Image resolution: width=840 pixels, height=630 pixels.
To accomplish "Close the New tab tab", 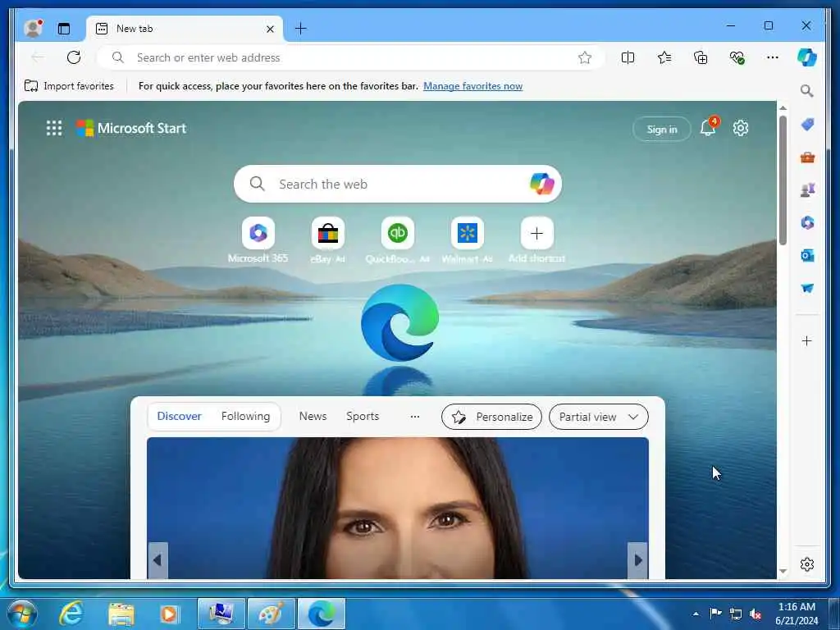I will [x=270, y=29].
